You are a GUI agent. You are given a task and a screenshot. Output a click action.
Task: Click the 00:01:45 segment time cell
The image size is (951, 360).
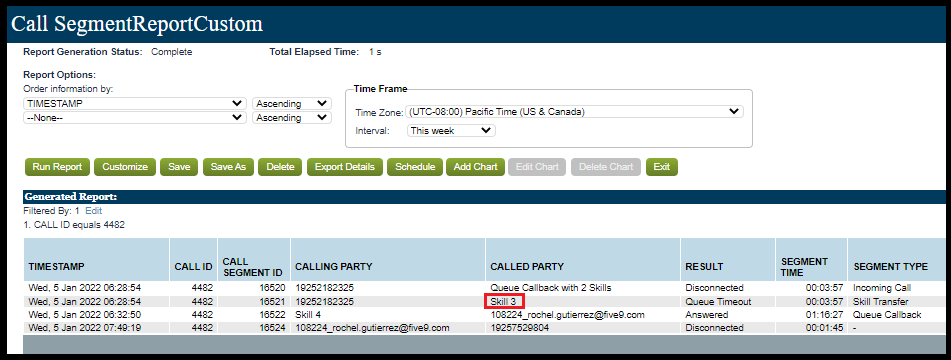point(824,328)
